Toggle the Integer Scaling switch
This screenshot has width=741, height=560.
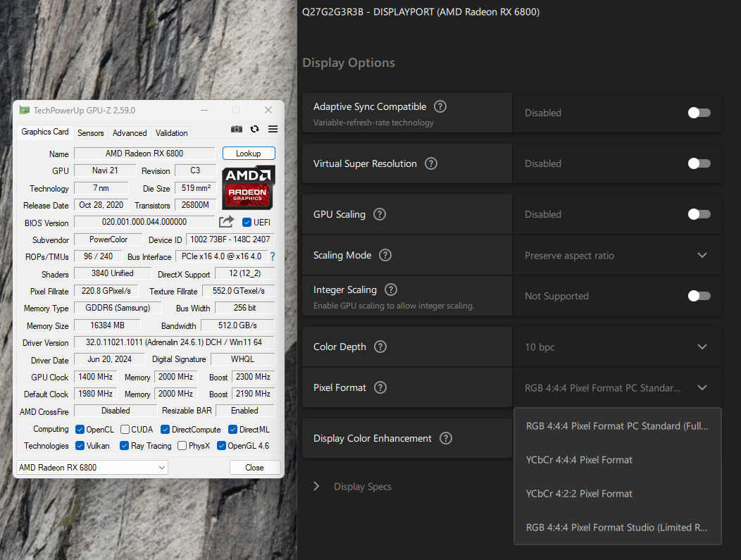pyautogui.click(x=699, y=296)
